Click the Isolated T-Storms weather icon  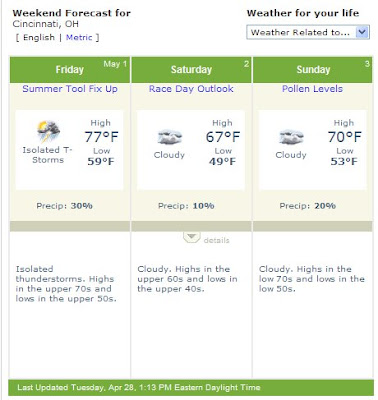coord(48,132)
